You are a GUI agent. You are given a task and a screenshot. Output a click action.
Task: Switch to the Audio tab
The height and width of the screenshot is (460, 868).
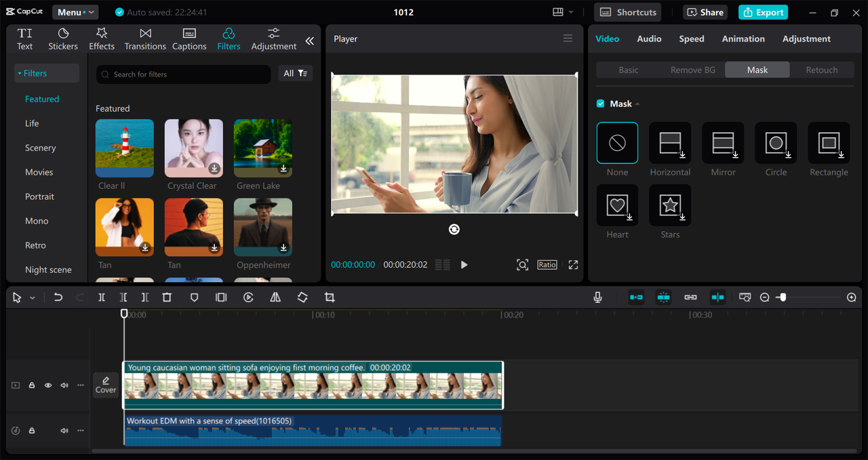click(x=649, y=39)
